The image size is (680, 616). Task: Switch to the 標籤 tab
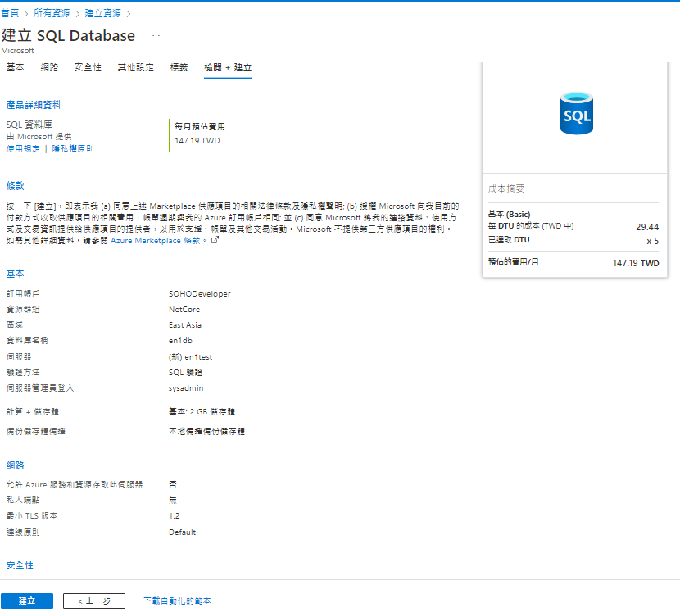click(x=179, y=67)
